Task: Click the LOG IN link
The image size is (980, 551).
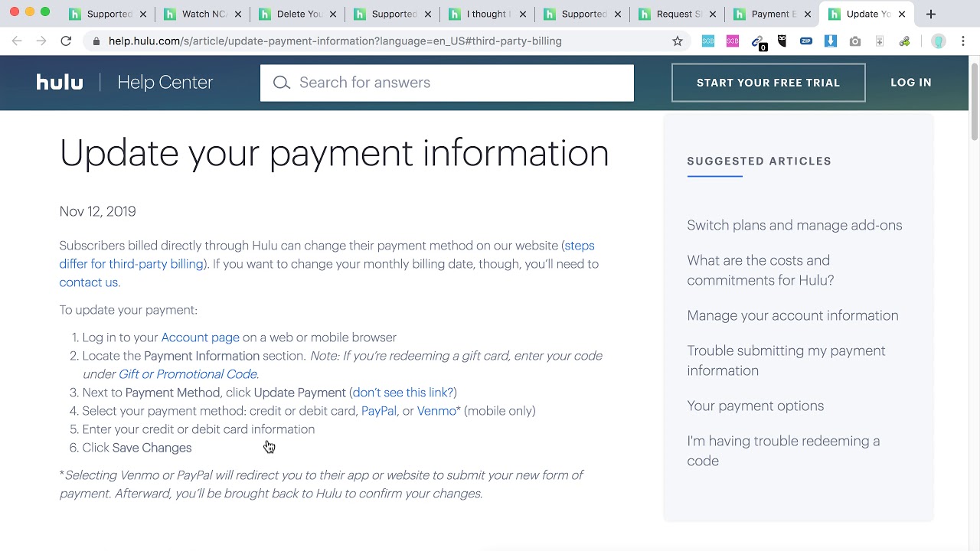Action: tap(911, 83)
